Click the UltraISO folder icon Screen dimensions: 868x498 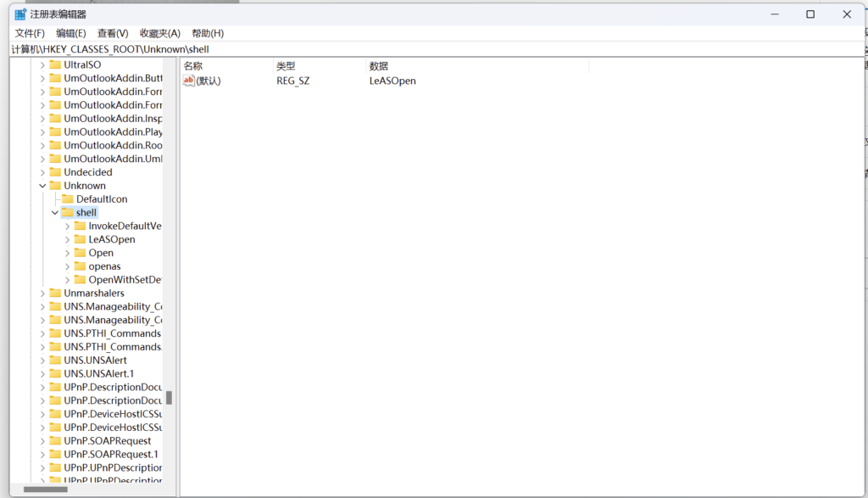coord(55,65)
